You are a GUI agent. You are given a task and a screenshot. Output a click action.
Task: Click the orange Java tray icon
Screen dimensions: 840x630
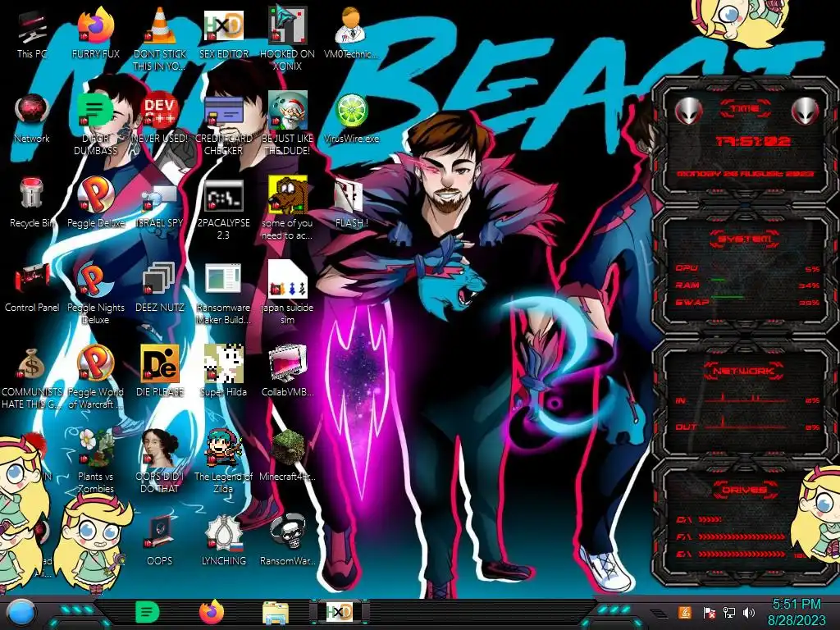pyautogui.click(x=685, y=612)
